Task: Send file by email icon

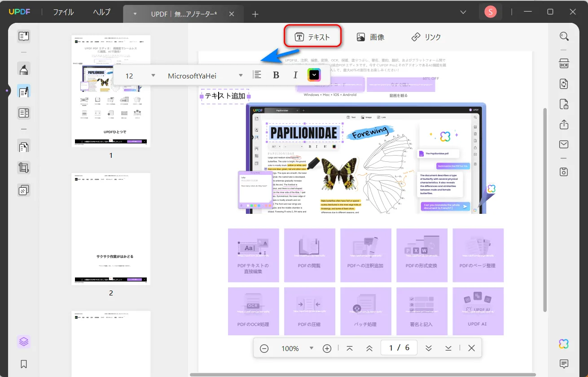Action: (564, 144)
